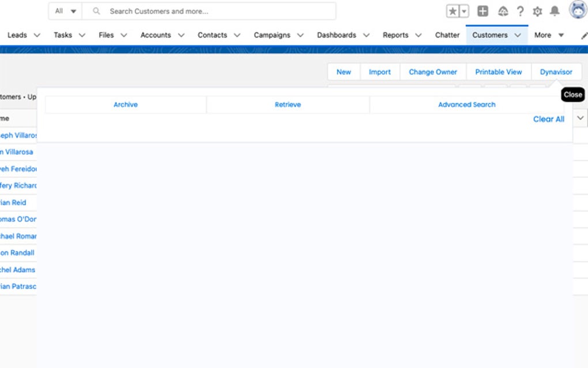Select the Archive option
This screenshot has width=588, height=368.
(x=125, y=104)
